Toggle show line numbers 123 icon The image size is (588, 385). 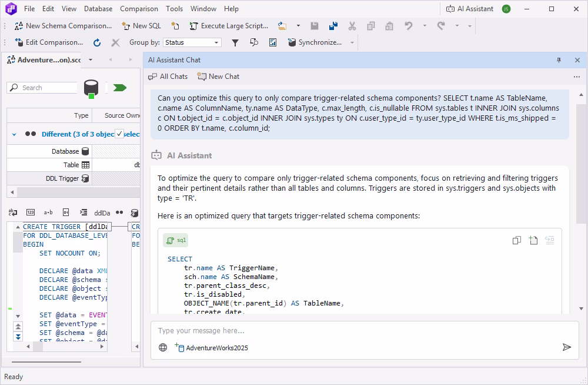tap(31, 213)
